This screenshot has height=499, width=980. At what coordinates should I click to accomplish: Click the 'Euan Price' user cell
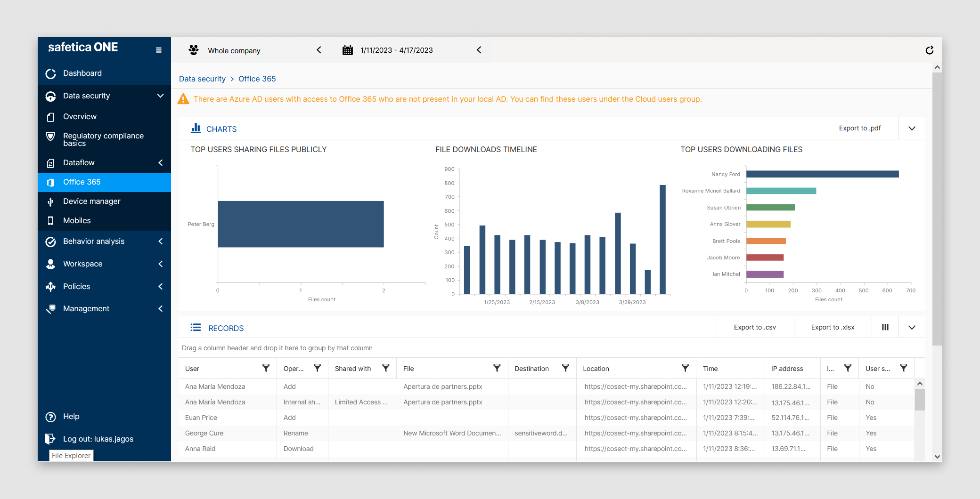click(x=201, y=418)
